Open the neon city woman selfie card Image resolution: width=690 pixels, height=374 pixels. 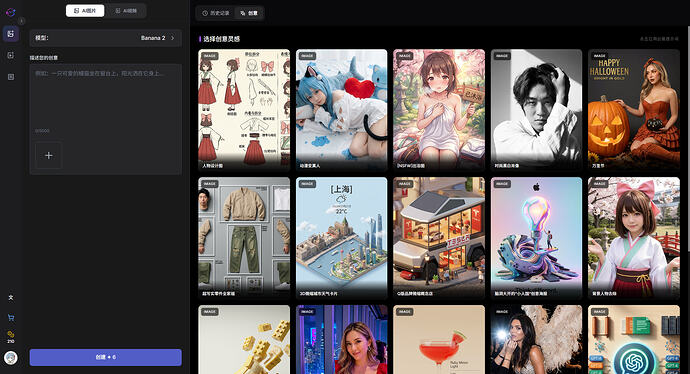(341, 340)
